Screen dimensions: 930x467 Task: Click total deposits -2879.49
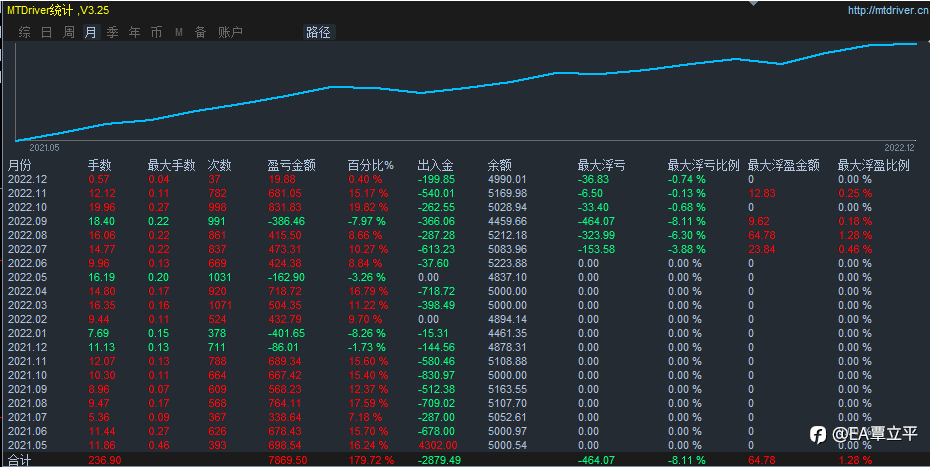point(439,460)
